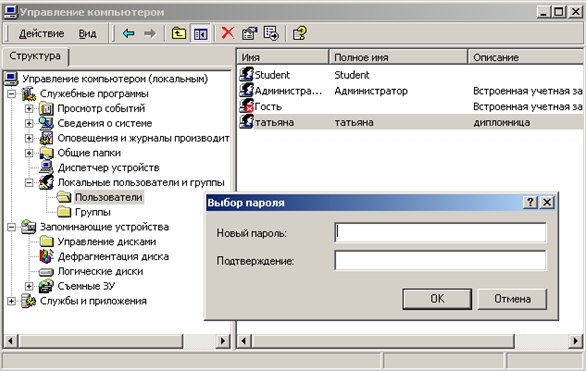Select the Группы folder in the tree
The width and height of the screenshot is (586, 371).
pos(93,212)
